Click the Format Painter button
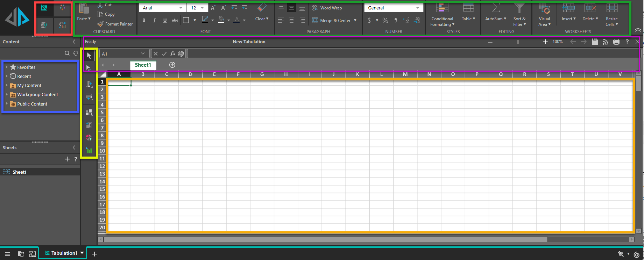This screenshot has width=644, height=260. (x=115, y=24)
